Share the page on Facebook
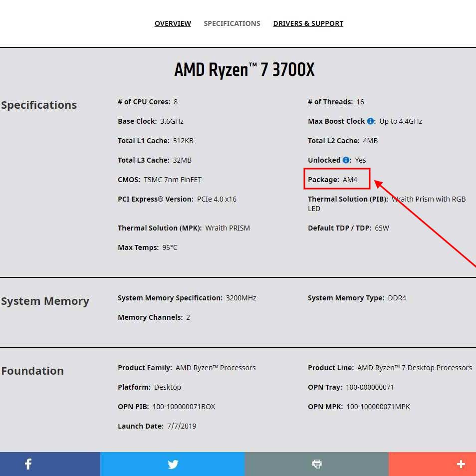Screen dimensions: 476x476 coord(50,464)
